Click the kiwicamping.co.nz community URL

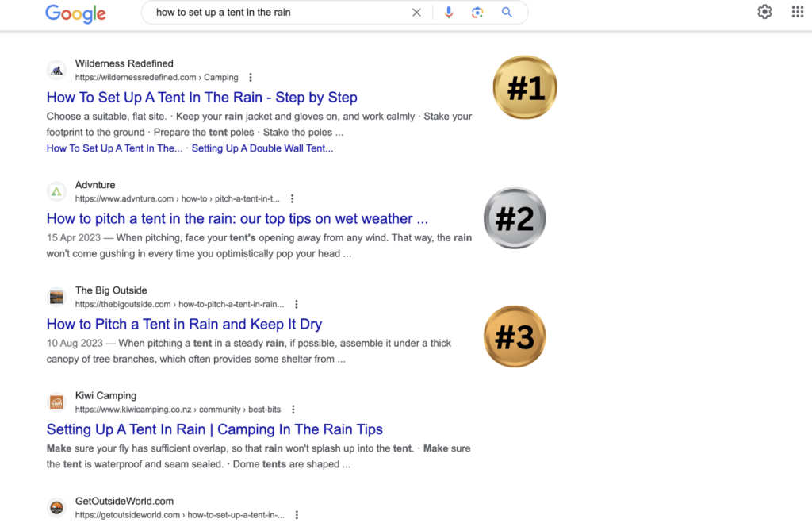pyautogui.click(x=178, y=410)
